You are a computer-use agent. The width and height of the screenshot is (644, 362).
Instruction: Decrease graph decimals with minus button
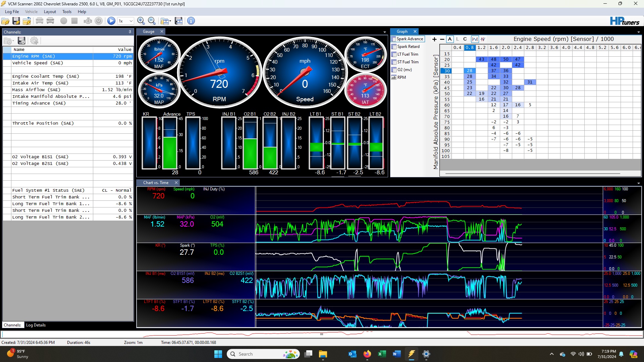442,39
